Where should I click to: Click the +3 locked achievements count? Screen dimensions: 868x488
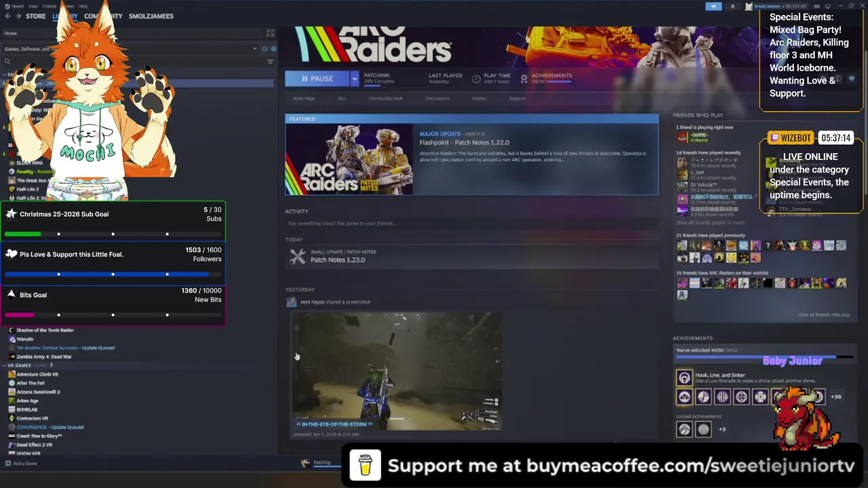tap(722, 429)
